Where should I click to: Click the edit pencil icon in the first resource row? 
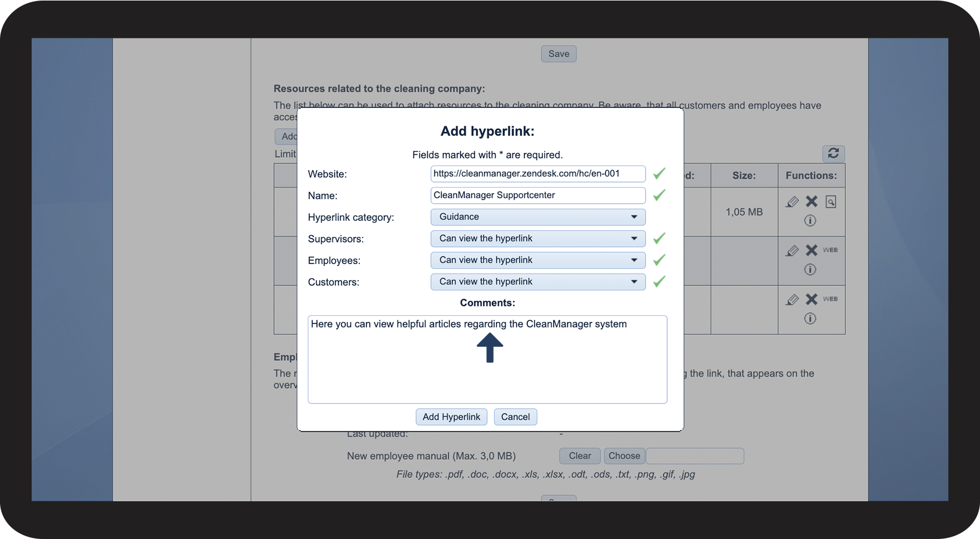click(792, 202)
